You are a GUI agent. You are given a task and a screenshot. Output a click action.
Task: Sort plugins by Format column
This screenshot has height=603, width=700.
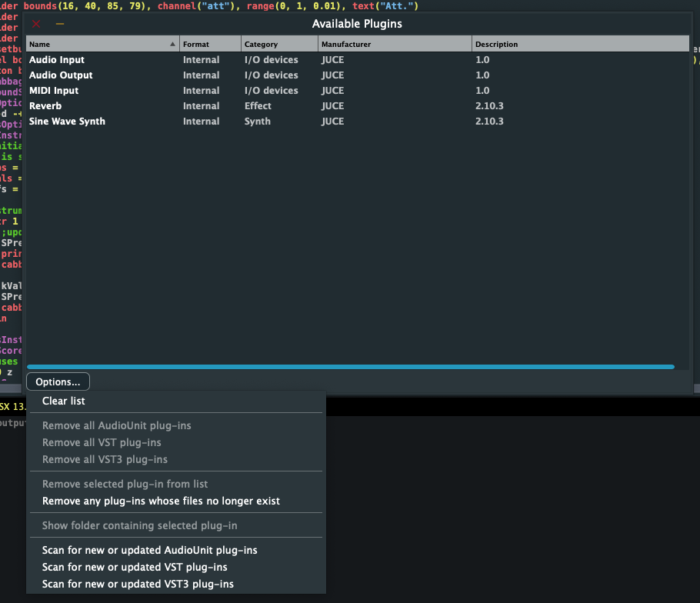click(x=210, y=44)
